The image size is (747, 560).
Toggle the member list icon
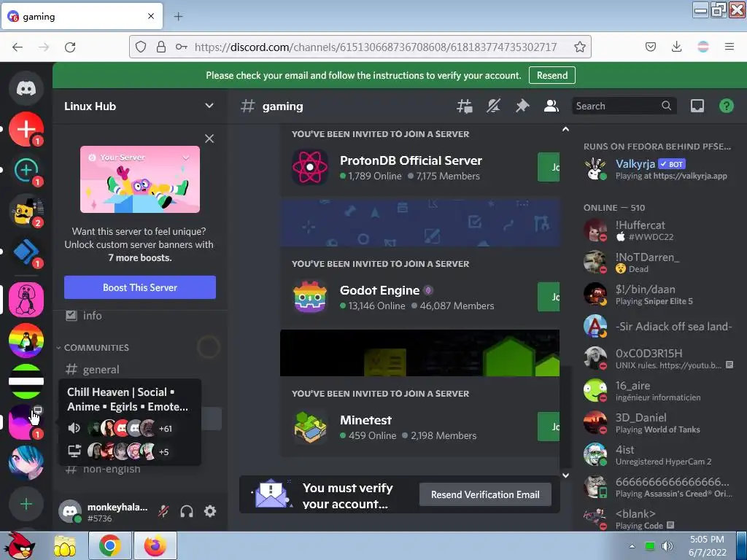click(x=551, y=106)
